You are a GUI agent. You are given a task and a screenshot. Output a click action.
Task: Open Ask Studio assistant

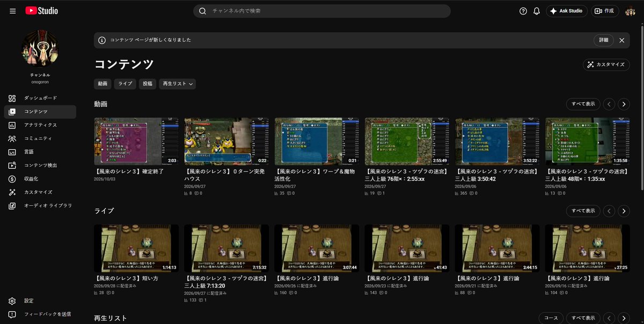[567, 11]
